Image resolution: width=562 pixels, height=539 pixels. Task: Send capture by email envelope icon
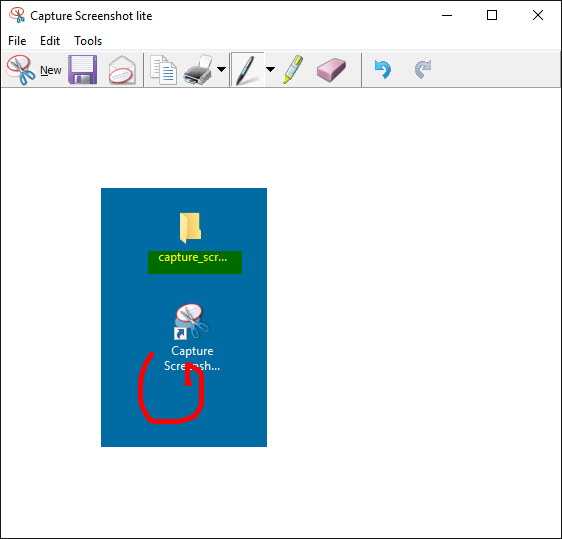pos(122,70)
